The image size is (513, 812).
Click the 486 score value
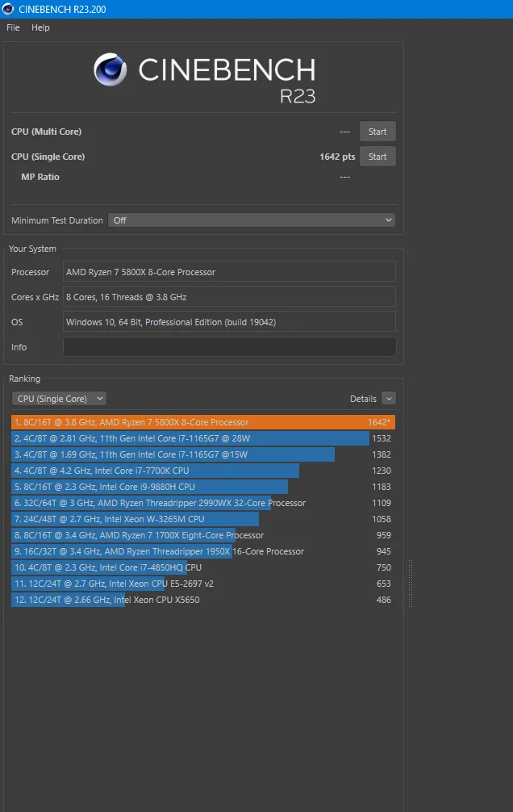[384, 600]
